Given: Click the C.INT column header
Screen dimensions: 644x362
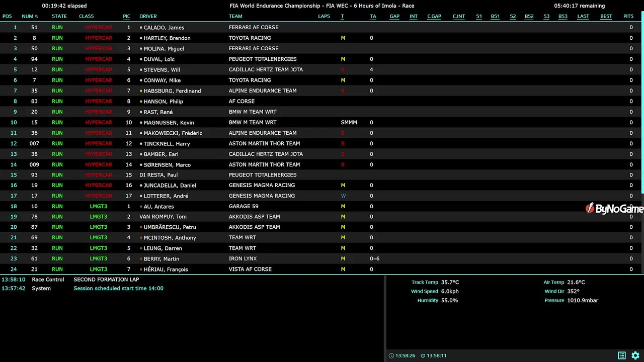Looking at the screenshot, I should point(459,17).
